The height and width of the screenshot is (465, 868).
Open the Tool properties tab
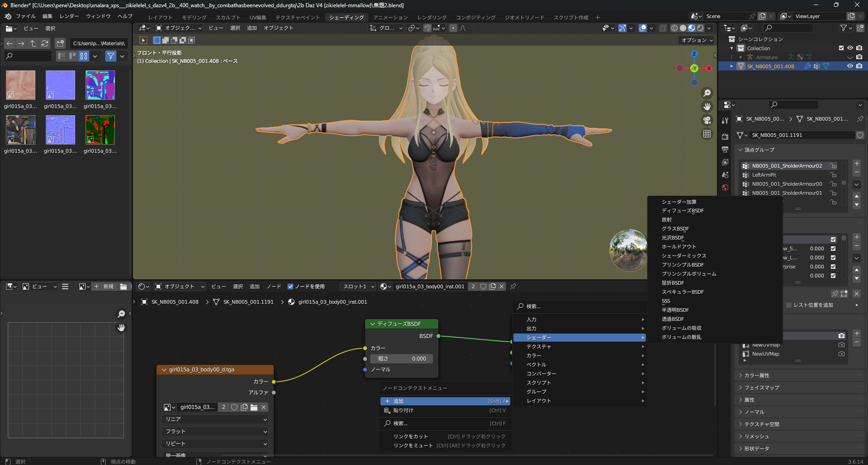(x=725, y=121)
